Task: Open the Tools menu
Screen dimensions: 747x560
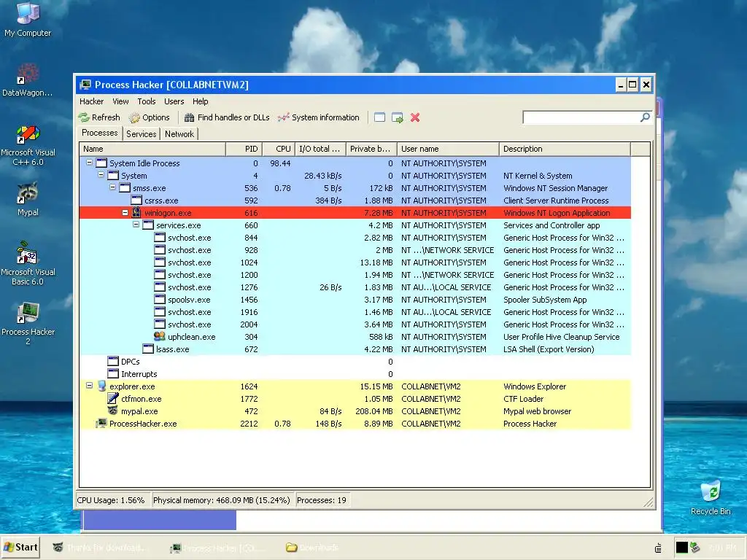Action: pyautogui.click(x=147, y=101)
